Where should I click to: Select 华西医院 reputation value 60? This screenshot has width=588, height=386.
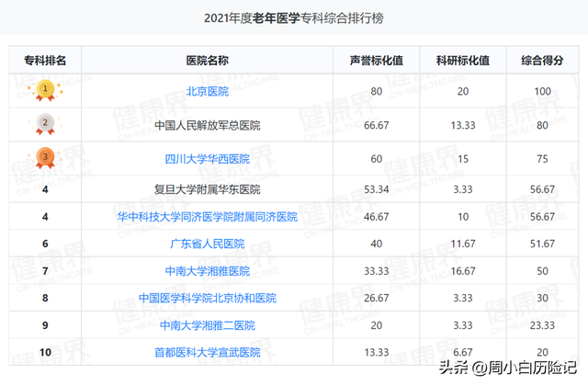click(x=376, y=159)
